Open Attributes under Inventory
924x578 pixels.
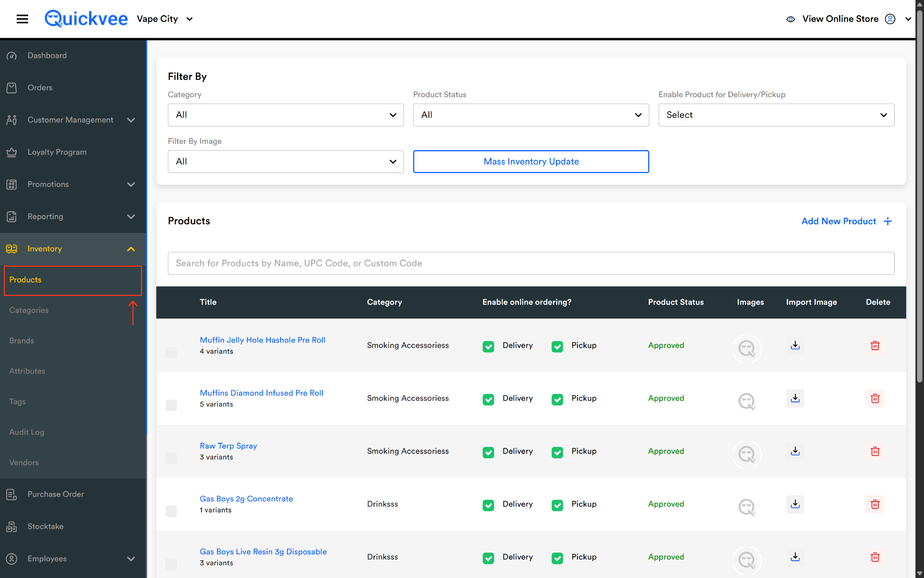[27, 371]
